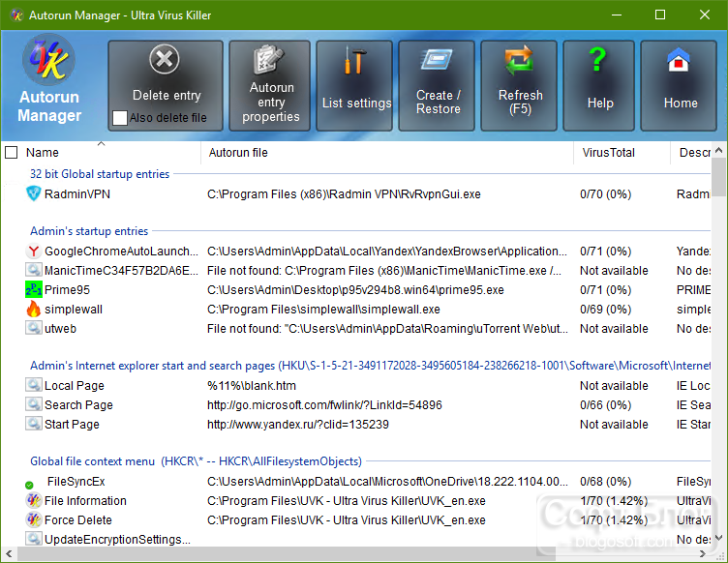
Task: Click the Help button label
Action: (600, 103)
